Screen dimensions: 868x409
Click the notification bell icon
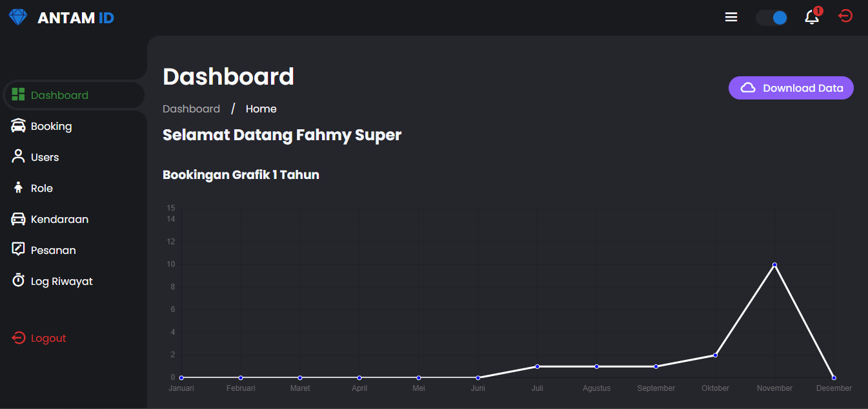coord(812,17)
